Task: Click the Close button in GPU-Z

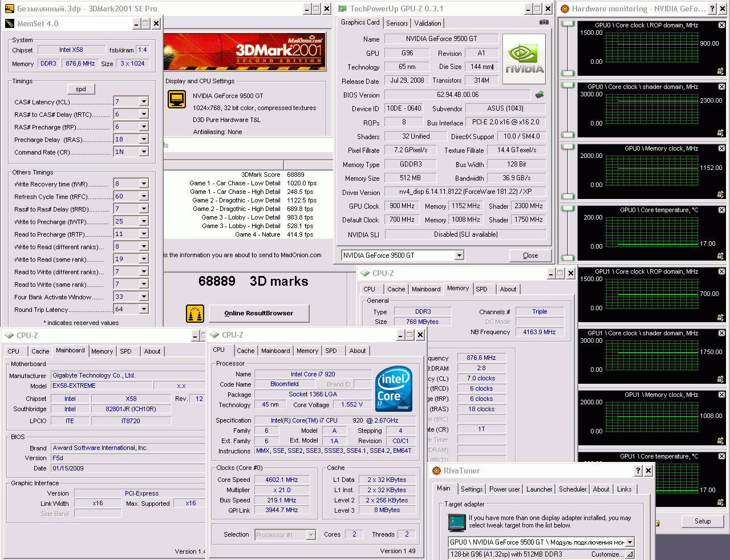Action: tap(530, 255)
